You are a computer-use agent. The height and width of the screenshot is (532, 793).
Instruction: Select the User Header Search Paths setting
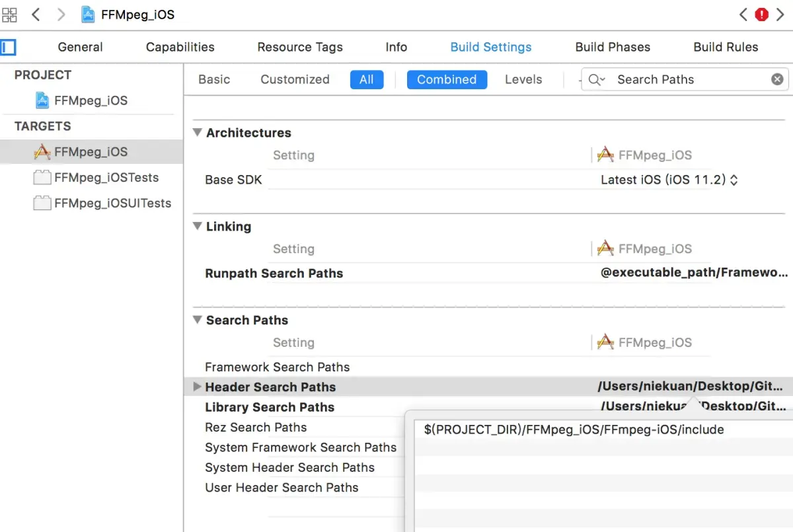[282, 488]
